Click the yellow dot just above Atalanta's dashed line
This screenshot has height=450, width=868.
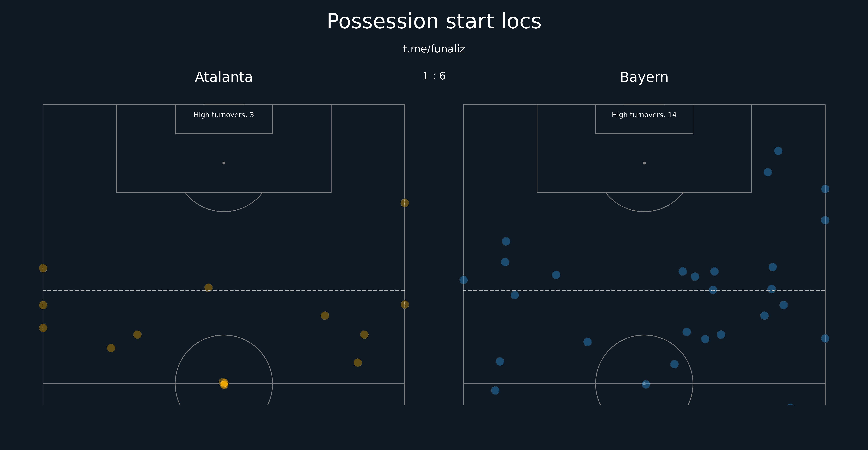(x=208, y=288)
